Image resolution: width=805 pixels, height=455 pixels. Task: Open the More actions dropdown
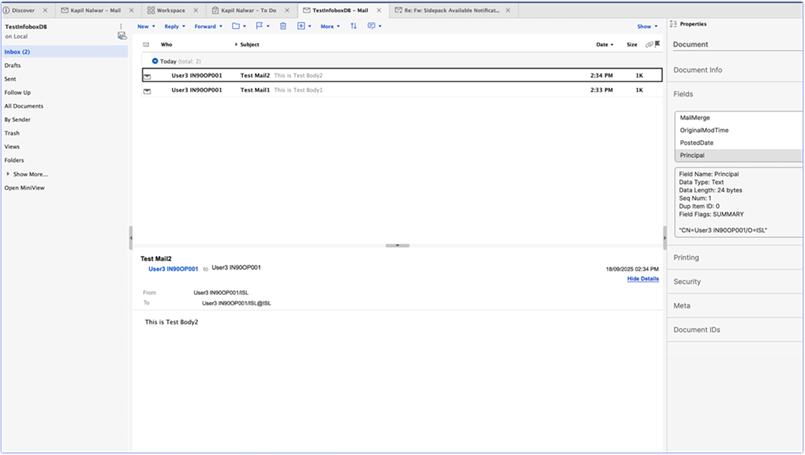(330, 26)
